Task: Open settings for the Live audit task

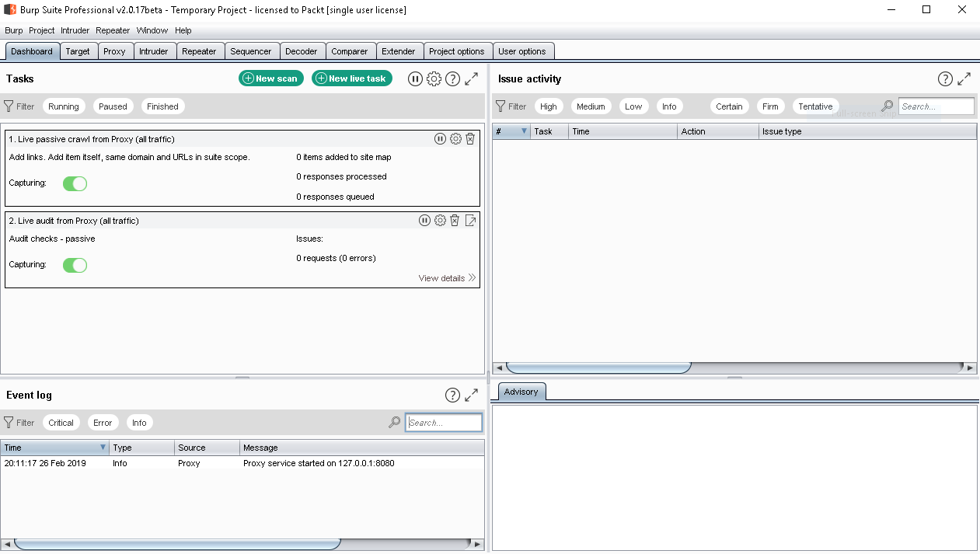Action: (440, 221)
